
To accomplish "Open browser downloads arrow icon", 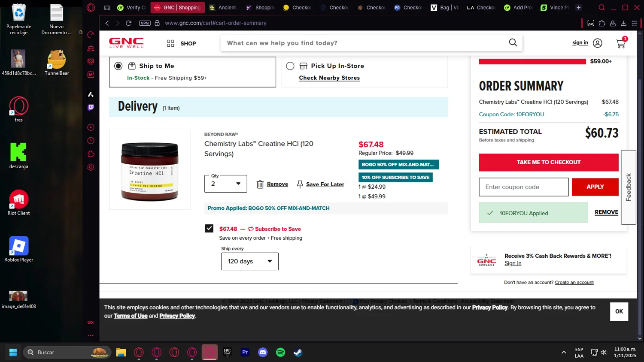I will [624, 23].
